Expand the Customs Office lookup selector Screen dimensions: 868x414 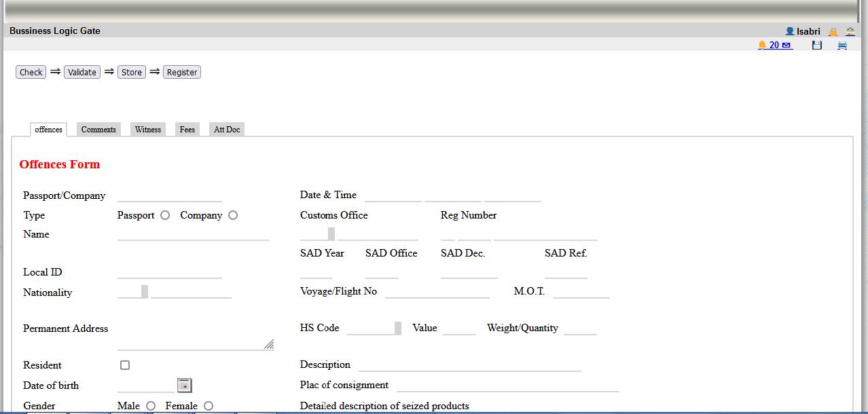(x=331, y=233)
